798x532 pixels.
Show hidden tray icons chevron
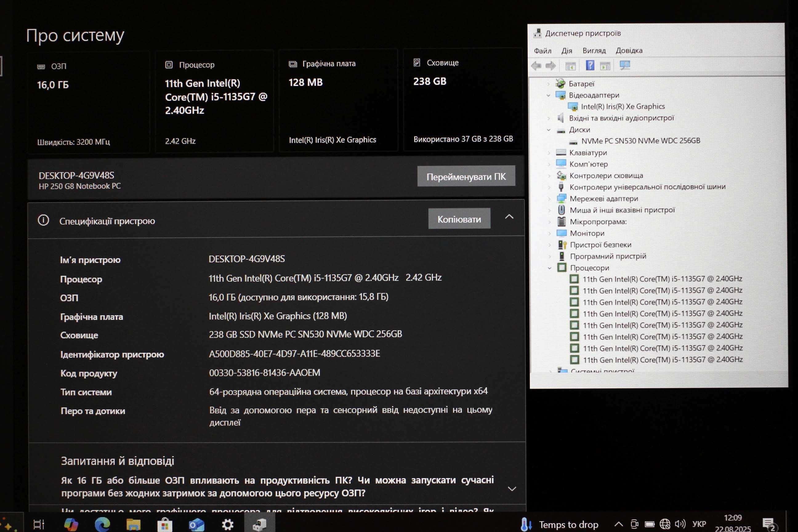[x=619, y=524]
